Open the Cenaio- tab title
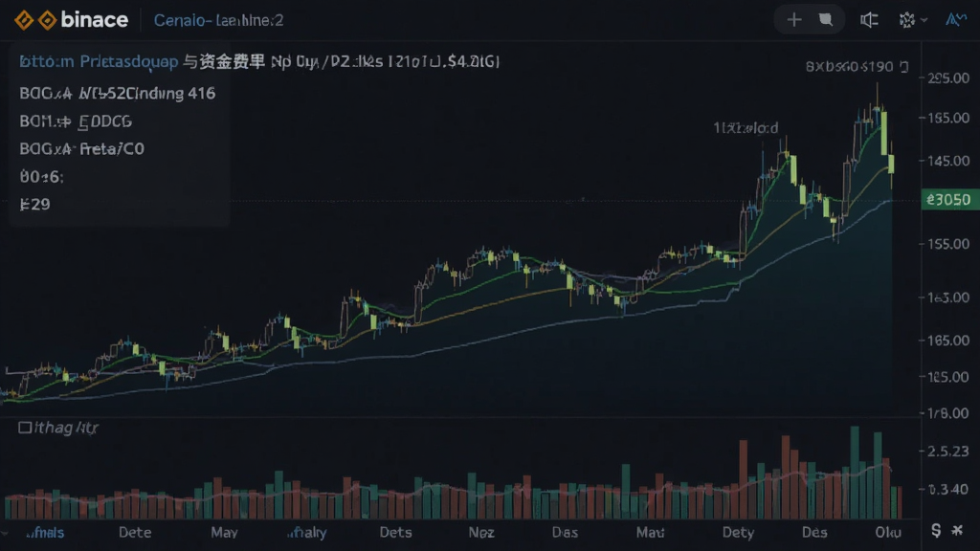Image resolution: width=980 pixels, height=551 pixels. [x=218, y=21]
